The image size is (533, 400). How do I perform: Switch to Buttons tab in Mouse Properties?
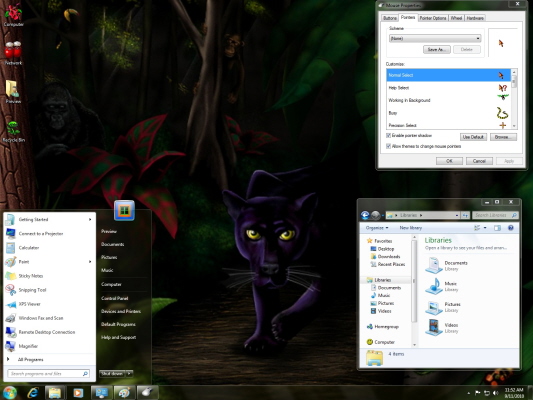(390, 18)
